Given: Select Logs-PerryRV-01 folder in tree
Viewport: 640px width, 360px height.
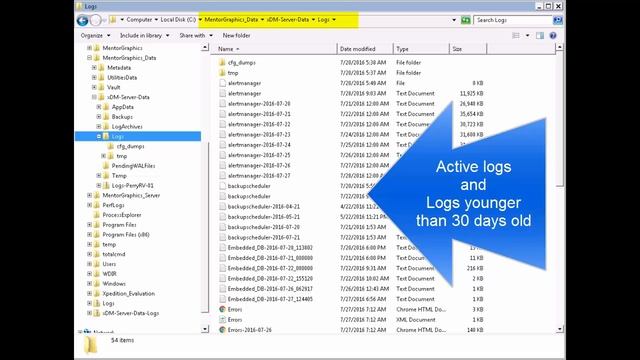Looking at the screenshot, I should pyautogui.click(x=133, y=185).
